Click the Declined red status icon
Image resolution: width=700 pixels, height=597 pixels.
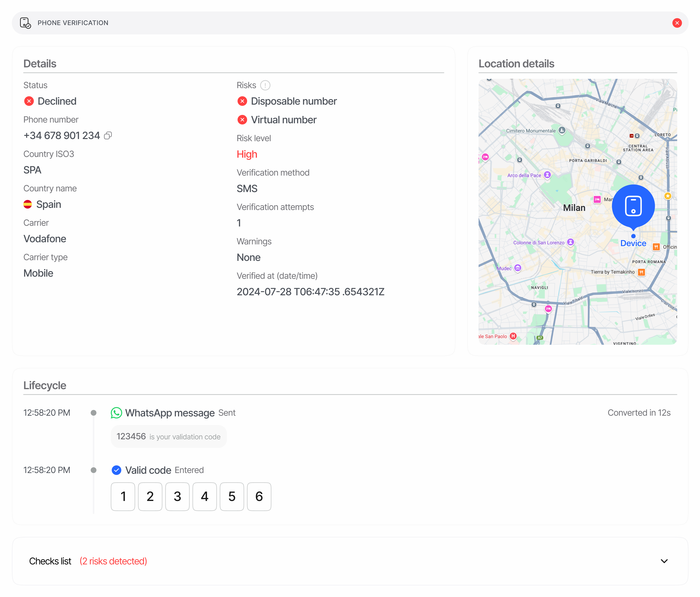pyautogui.click(x=29, y=101)
